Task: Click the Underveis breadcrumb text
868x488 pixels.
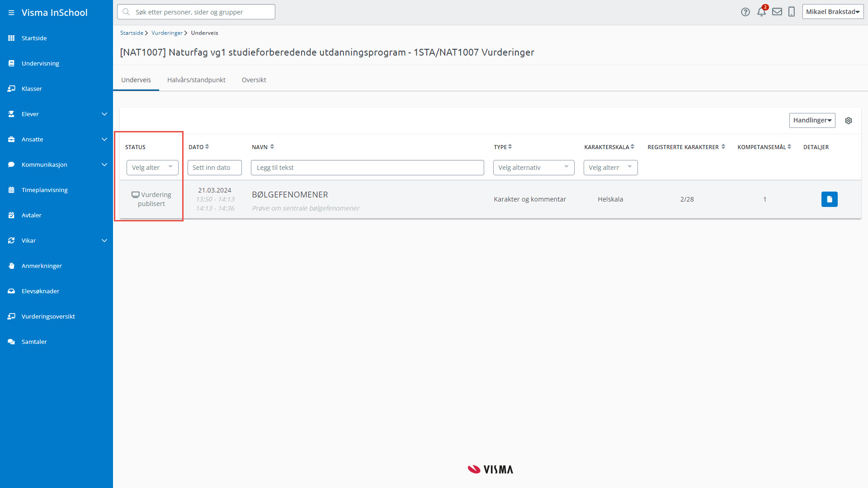Action: (x=204, y=33)
